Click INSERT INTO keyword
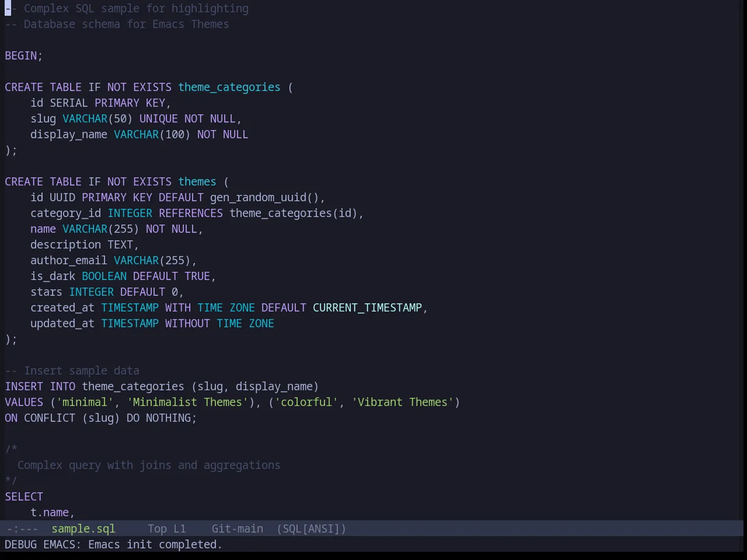The image size is (747, 560). coord(40,386)
